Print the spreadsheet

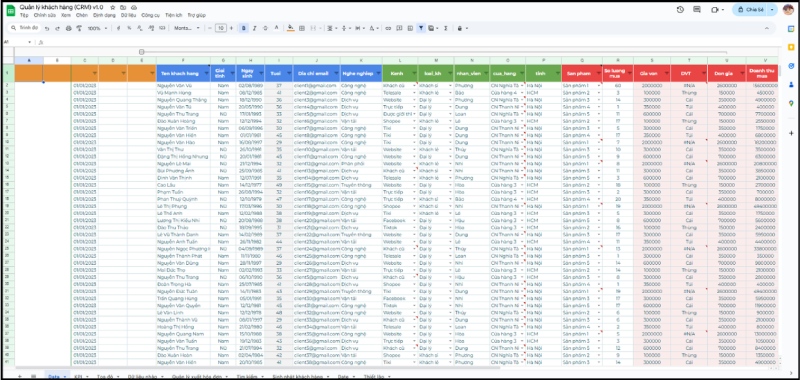[x=68, y=29]
